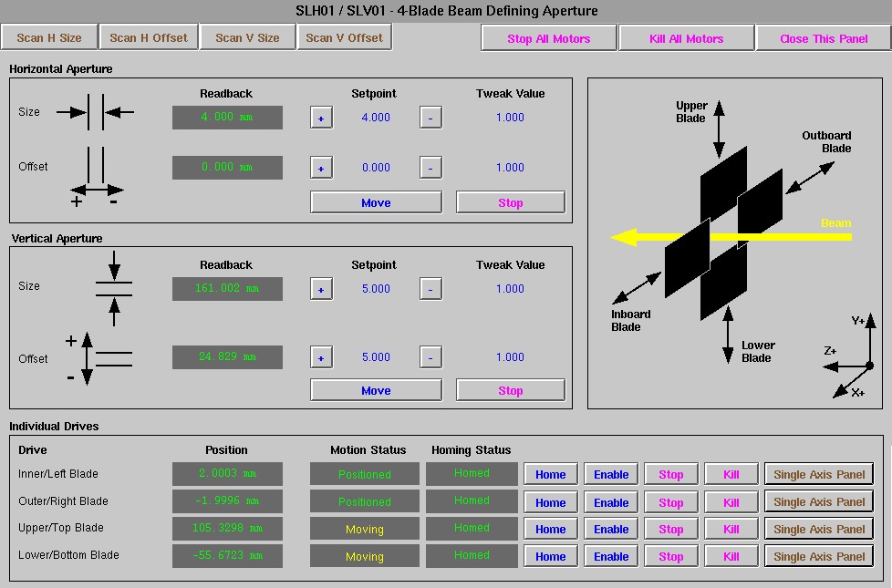Click the horizontal size readback 4.000 mm
The image size is (892, 588).
[227, 118]
